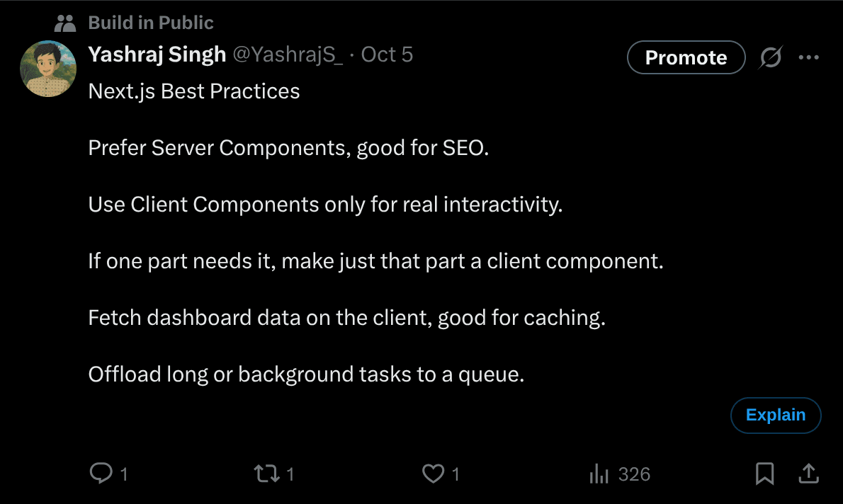Bookmark this Next.js Best Practices post
This screenshot has height=504, width=843.
click(764, 474)
